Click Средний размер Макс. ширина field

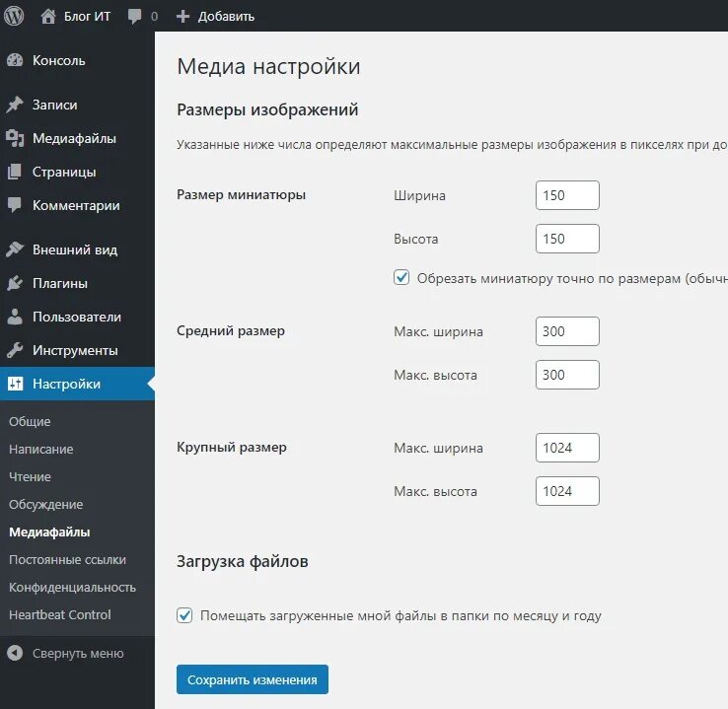[x=567, y=331]
